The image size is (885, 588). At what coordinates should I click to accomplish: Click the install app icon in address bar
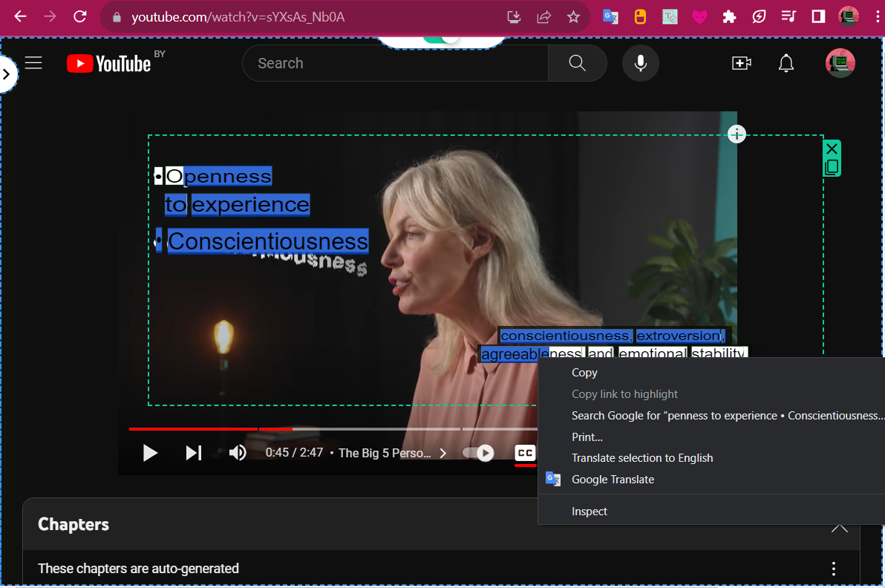514,17
